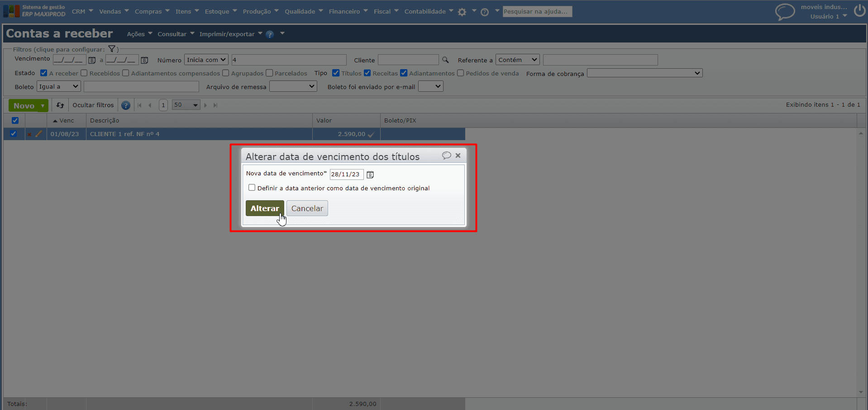Image resolution: width=868 pixels, height=410 pixels.
Task: Open calendar icon for Nova data de vencimento
Action: pos(370,174)
